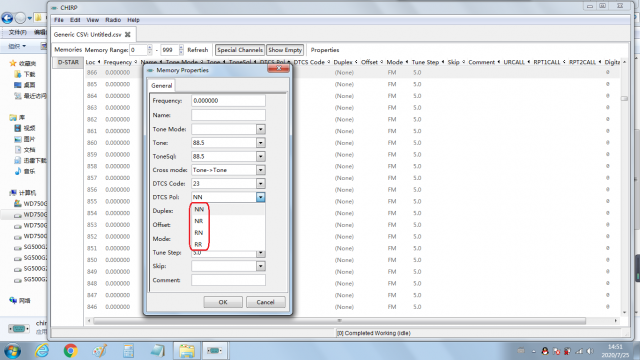The image size is (640, 360).
Task: Open Internet Explorer from the taskbar
Action: 42,351
